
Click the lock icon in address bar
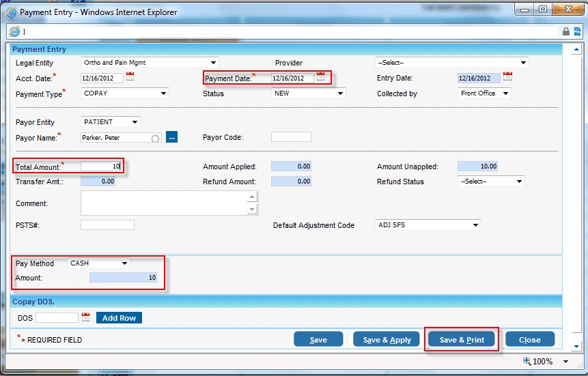(565, 31)
